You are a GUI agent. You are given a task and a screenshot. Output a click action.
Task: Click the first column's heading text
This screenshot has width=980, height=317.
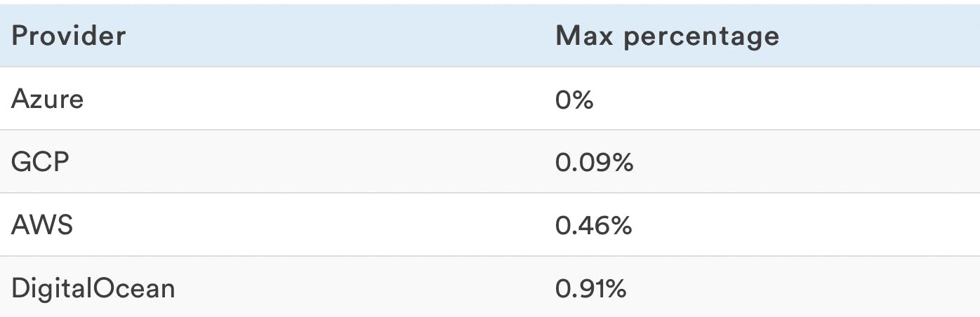(69, 36)
